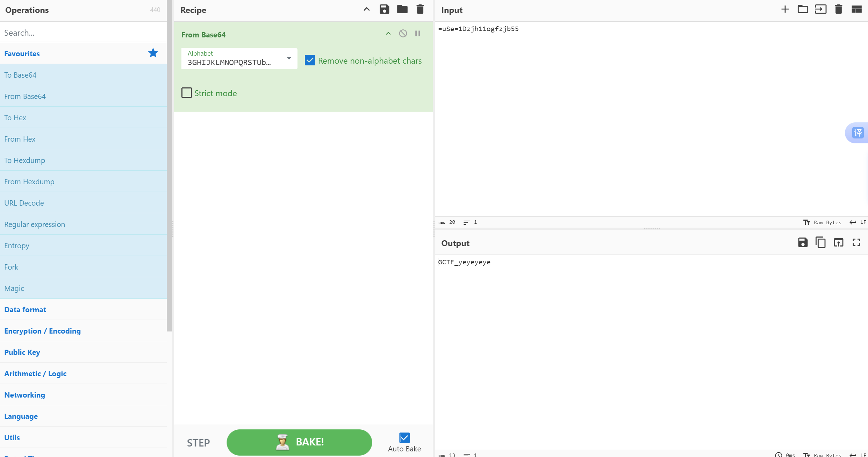The height and width of the screenshot is (457, 868).
Task: Load a saved recipe folder icon
Action: (x=402, y=9)
